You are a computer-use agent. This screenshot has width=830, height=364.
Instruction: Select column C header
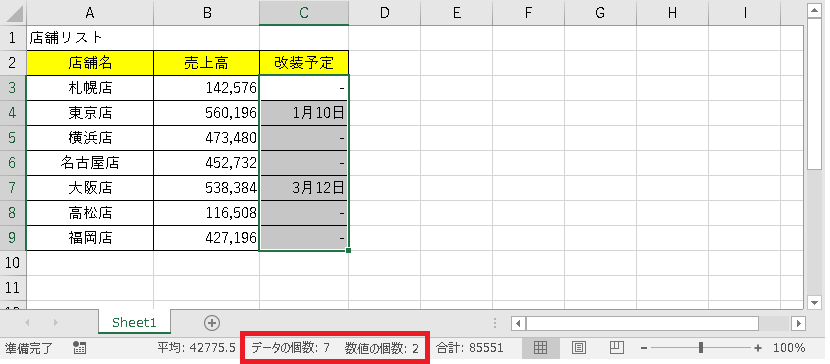(x=304, y=13)
